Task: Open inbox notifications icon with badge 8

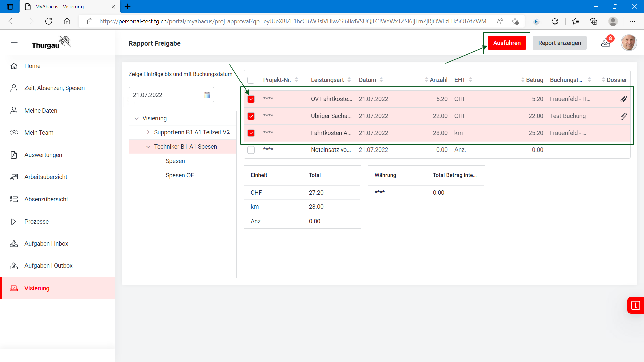Action: point(606,43)
